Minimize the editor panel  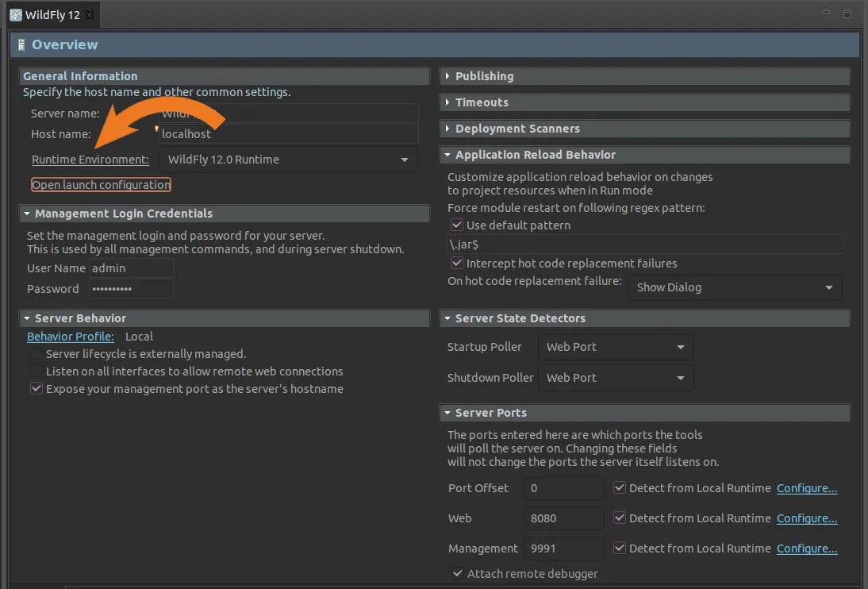(x=827, y=14)
